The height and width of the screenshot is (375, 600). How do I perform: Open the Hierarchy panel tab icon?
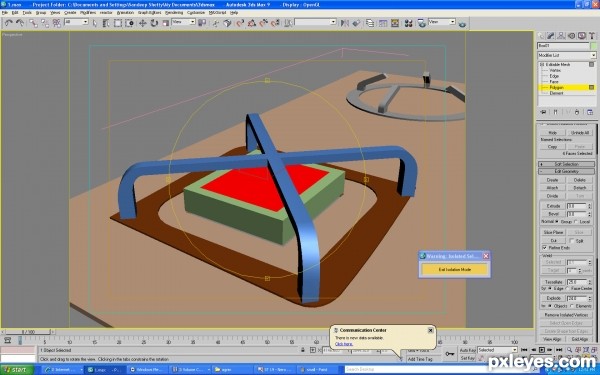click(561, 36)
